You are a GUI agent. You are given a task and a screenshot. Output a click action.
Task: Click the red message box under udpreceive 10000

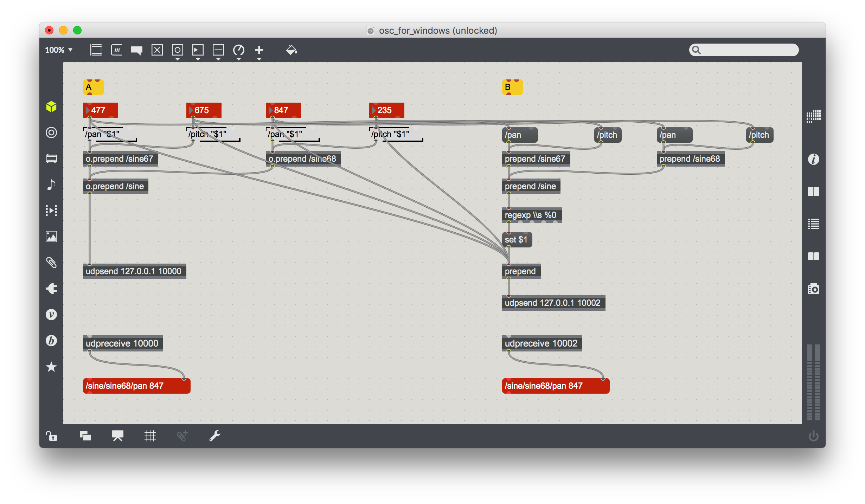point(137,386)
